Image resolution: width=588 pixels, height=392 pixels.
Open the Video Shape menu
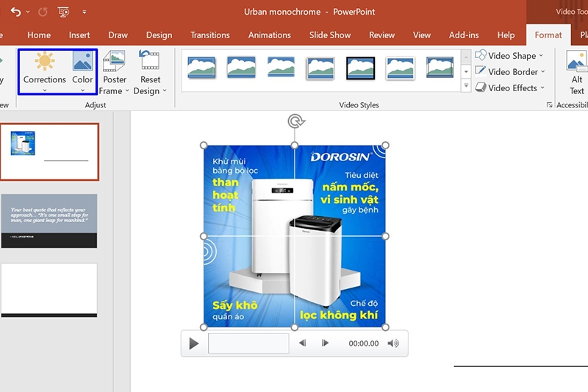(x=509, y=55)
